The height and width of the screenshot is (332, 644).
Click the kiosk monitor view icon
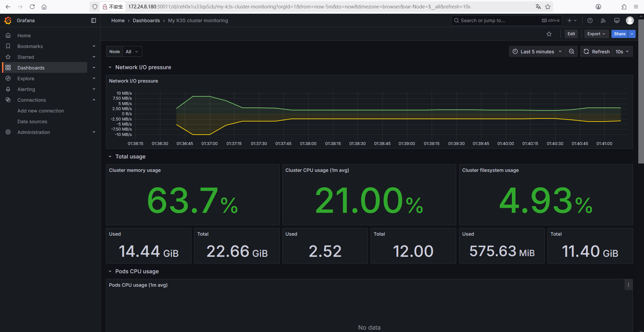coord(616,20)
